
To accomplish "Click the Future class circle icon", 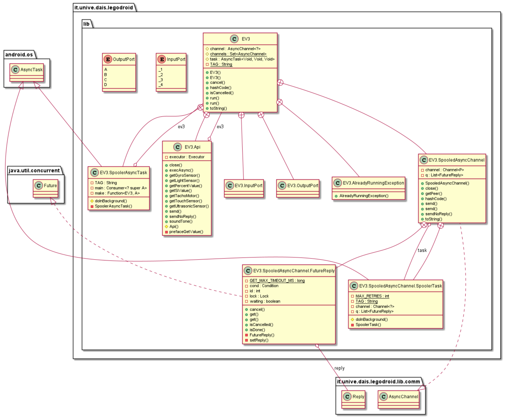I will pos(39,186).
